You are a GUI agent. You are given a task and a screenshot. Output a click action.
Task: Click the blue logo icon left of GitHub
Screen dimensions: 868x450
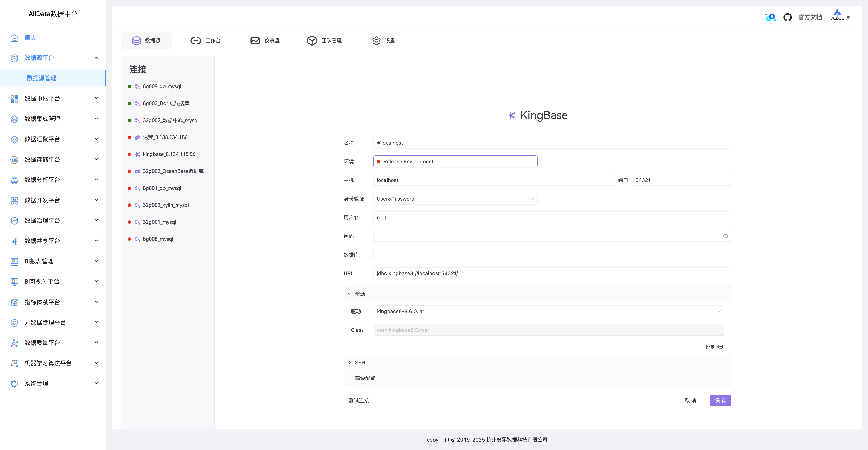click(771, 17)
